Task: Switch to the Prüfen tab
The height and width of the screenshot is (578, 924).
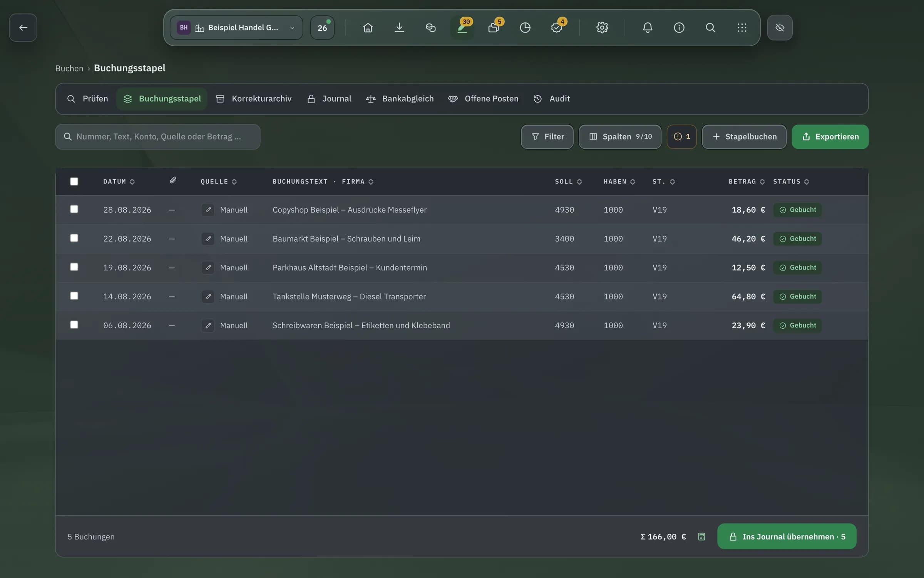Action: pos(87,99)
